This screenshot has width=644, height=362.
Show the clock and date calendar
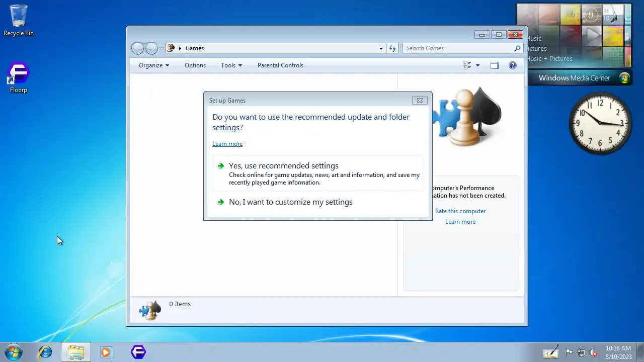618,352
